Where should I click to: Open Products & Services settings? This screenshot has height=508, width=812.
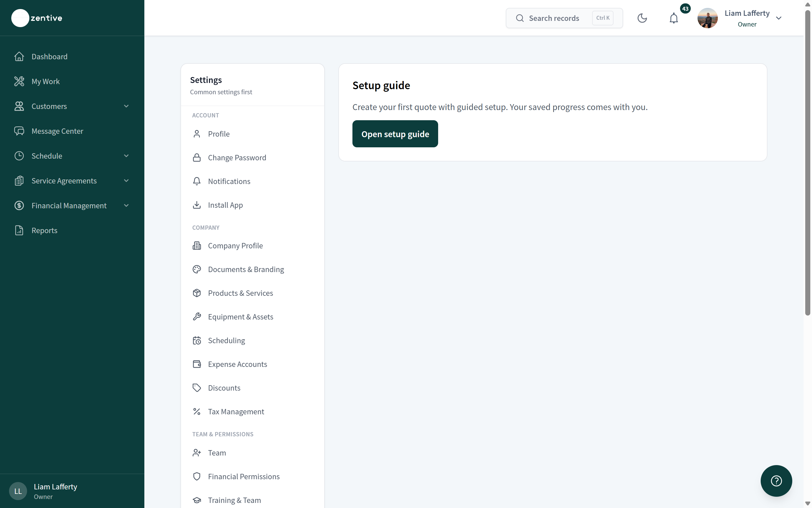coord(253,293)
